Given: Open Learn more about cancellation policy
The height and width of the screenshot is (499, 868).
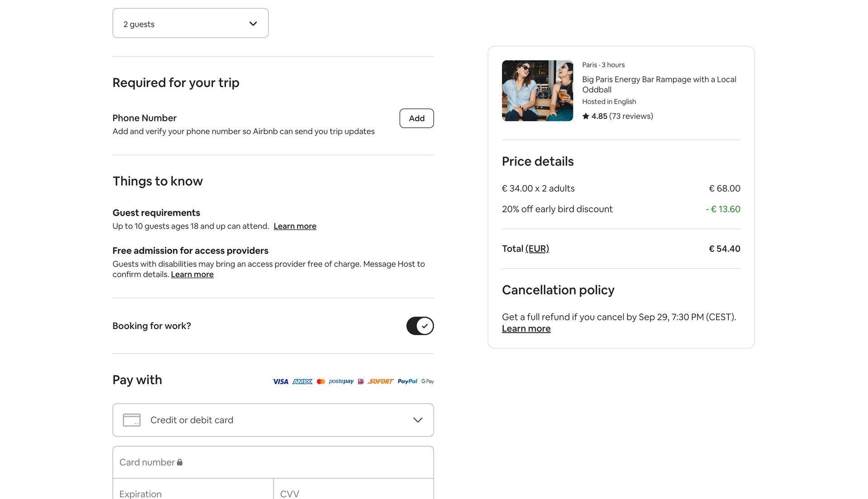Looking at the screenshot, I should [x=526, y=328].
